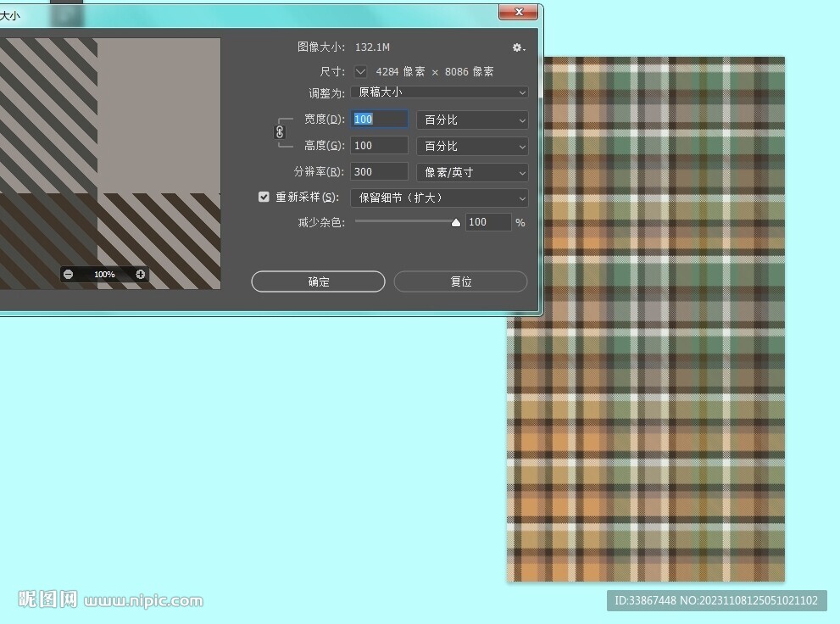Screen dimensions: 840x624
Task: Click the 复位 reset button
Action: coord(460,281)
